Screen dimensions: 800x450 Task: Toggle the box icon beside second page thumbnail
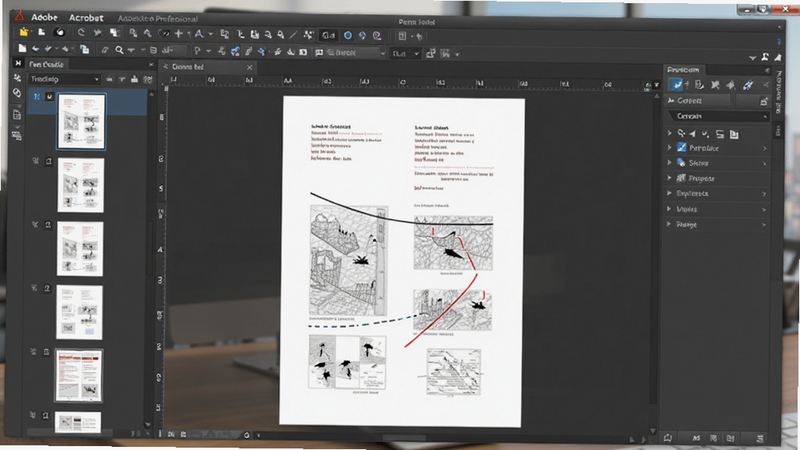49,161
